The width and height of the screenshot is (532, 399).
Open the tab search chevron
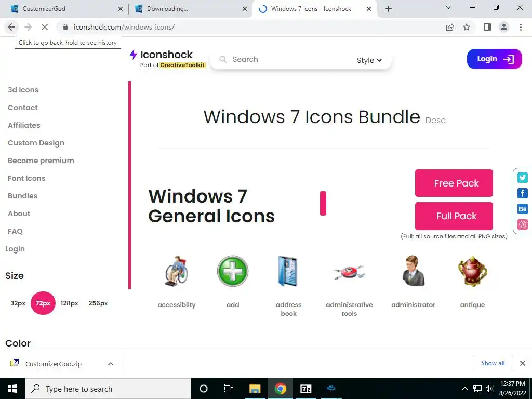(448, 7)
